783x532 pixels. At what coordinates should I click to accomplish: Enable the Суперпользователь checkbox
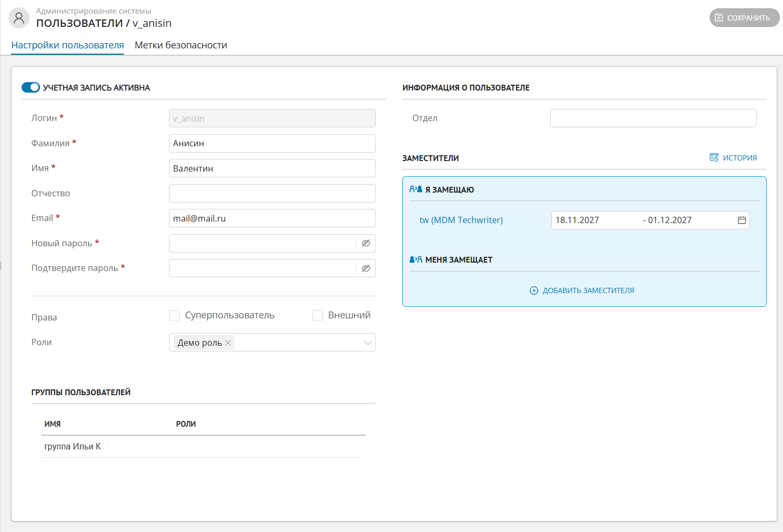(174, 315)
